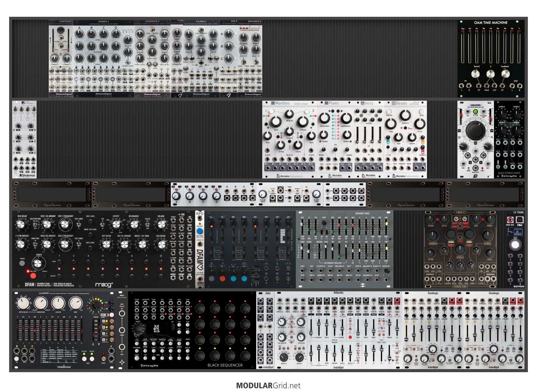
Task: Select the Plaits Timbre knob
Action: click(x=324, y=135)
